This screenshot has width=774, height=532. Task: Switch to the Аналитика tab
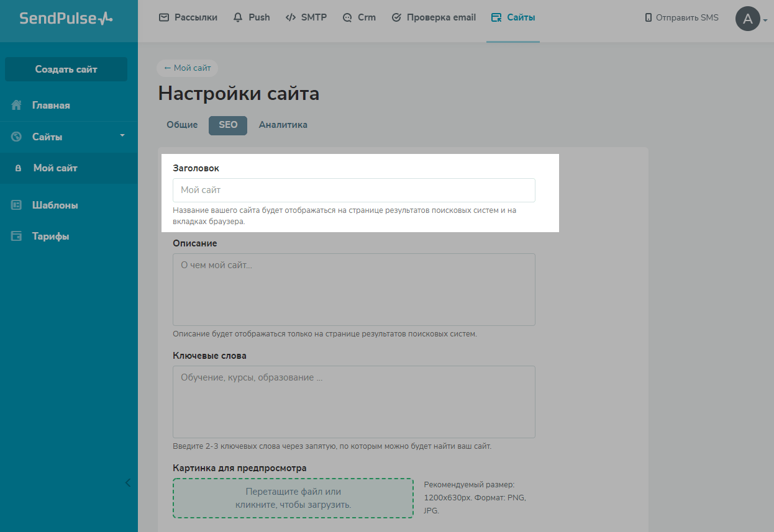click(283, 125)
